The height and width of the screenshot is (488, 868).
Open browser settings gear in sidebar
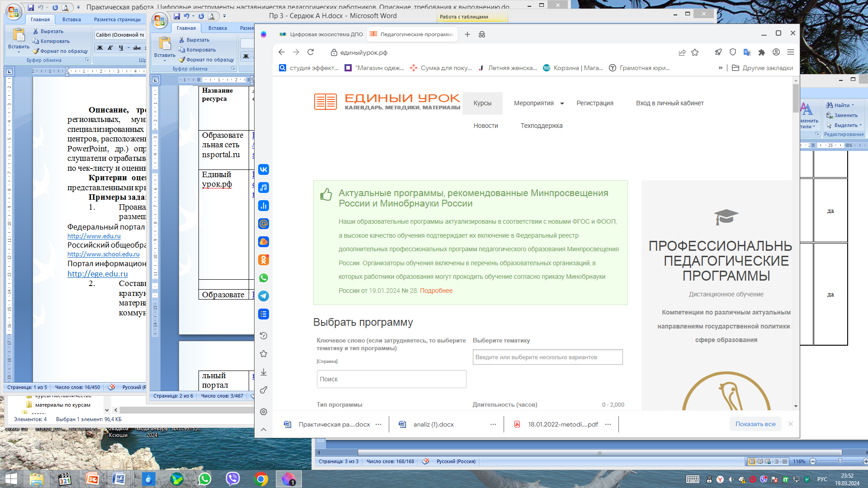point(264,412)
